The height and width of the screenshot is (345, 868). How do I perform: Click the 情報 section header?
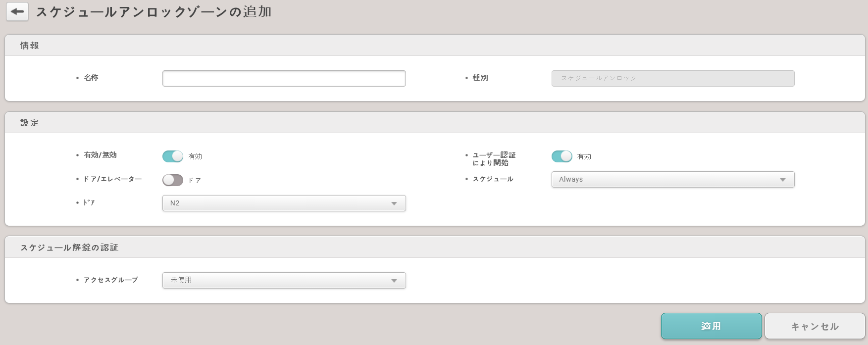[30, 46]
